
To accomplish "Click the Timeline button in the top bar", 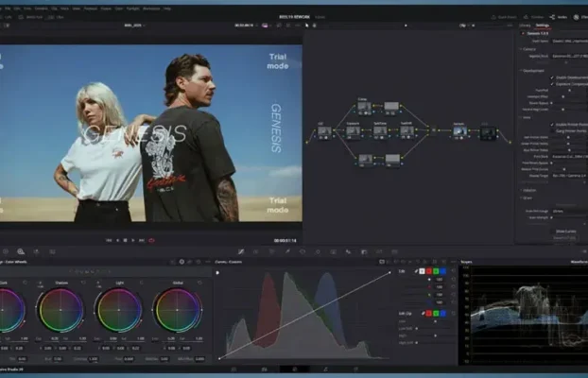I will pos(533,17).
